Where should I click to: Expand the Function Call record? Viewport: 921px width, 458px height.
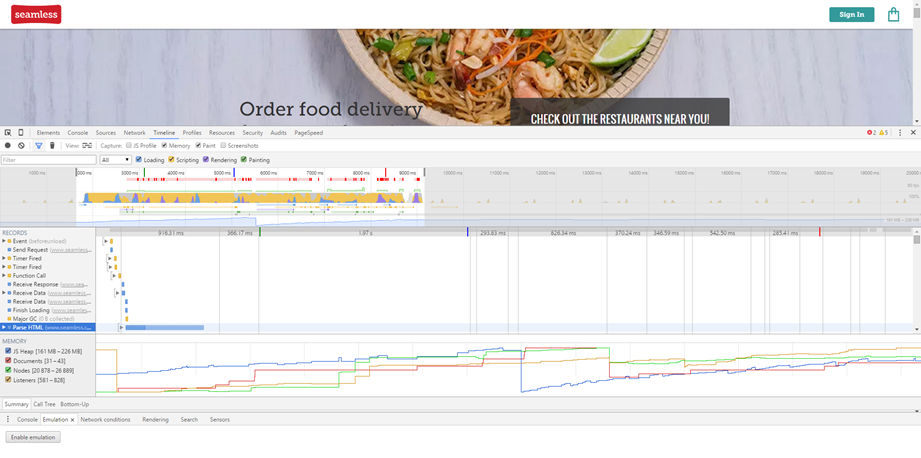tap(4, 275)
